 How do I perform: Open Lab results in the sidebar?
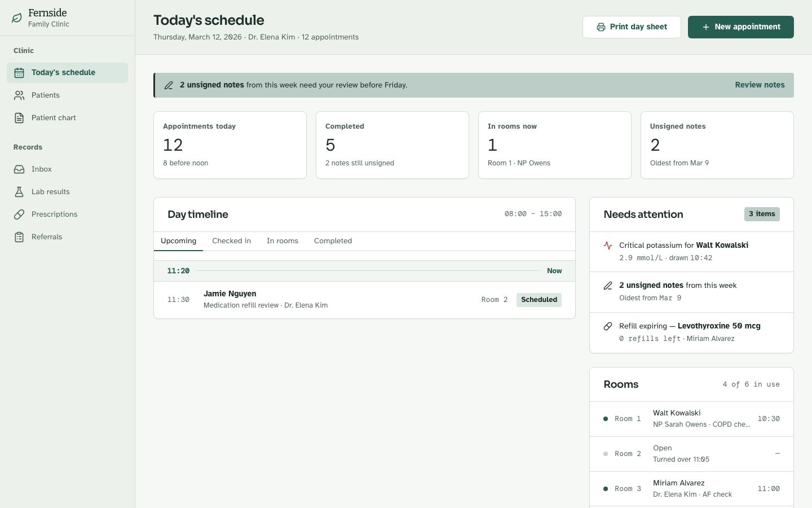68,192
